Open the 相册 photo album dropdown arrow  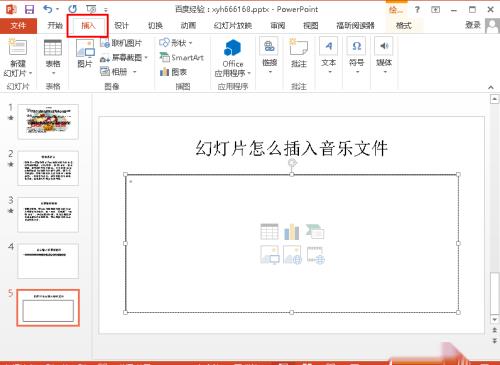[x=135, y=72]
